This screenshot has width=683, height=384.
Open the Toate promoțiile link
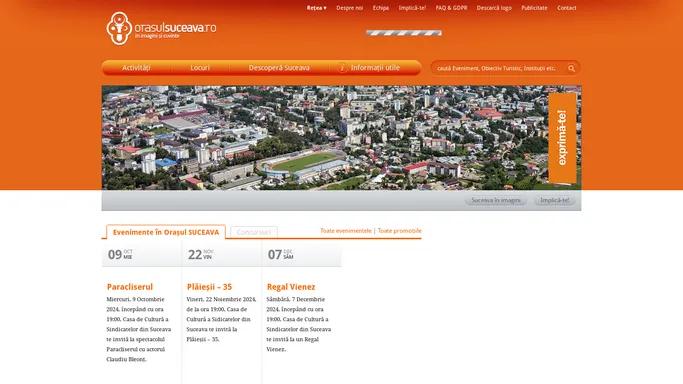point(399,231)
